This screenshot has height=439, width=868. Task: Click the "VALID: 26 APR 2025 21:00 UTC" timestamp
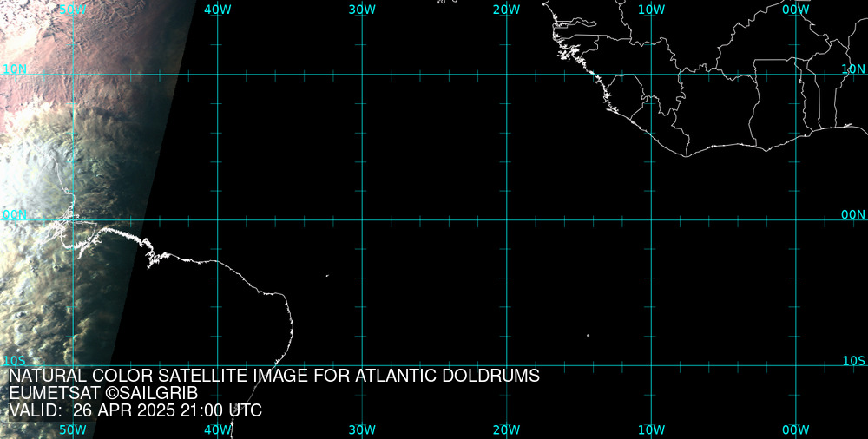click(135, 410)
